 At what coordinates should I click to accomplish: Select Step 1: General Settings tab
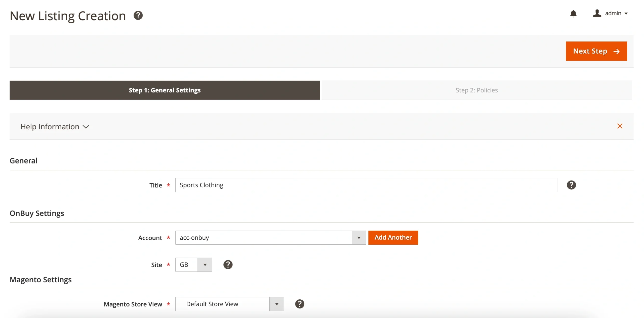[165, 90]
